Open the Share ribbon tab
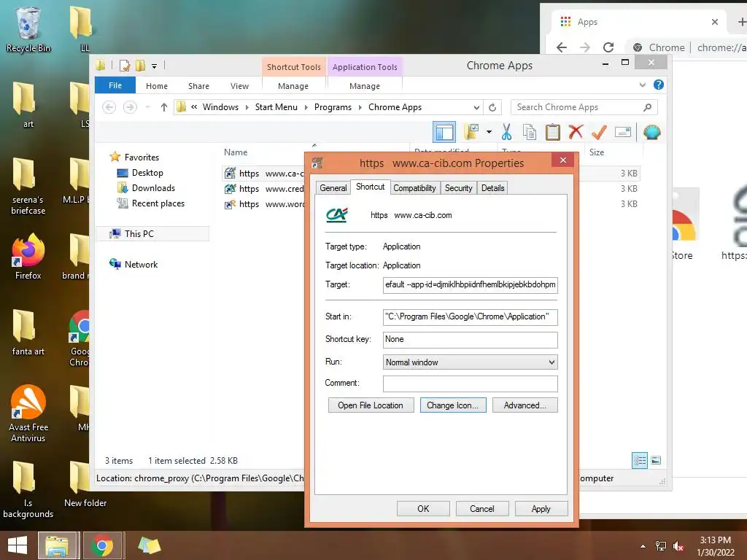The width and height of the screenshot is (747, 560). 198,86
